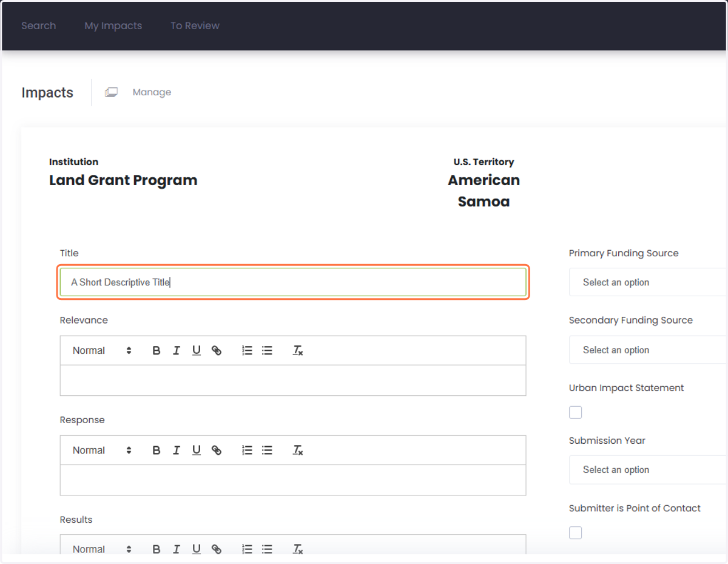Viewport: 728px width, 564px height.
Task: Toggle italic in the Response editor toolbar
Action: tap(177, 450)
